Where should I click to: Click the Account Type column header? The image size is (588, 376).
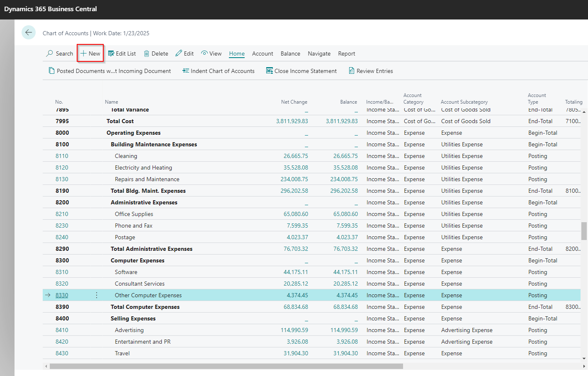pos(537,99)
